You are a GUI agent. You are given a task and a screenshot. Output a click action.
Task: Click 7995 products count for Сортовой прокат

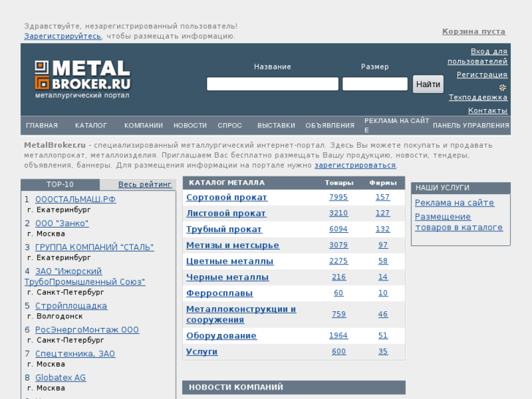click(x=338, y=197)
